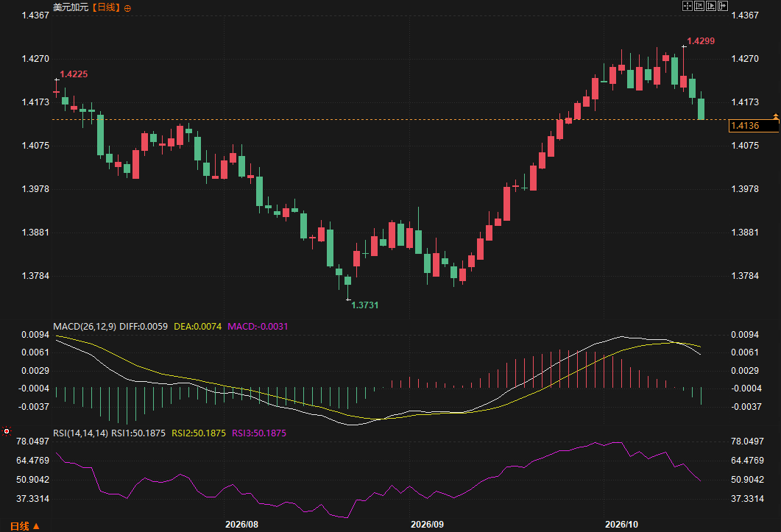Click the bar-with-right-arrow icon at top right
Viewport: 781px width, 532px height.
(724, 6)
